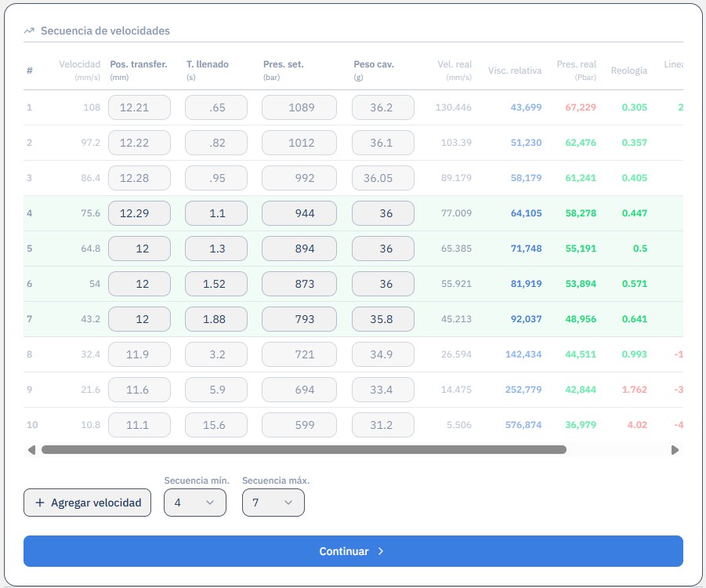This screenshot has height=588, width=706.
Task: Select Pres. set. field with 1089
Action: pyautogui.click(x=299, y=107)
